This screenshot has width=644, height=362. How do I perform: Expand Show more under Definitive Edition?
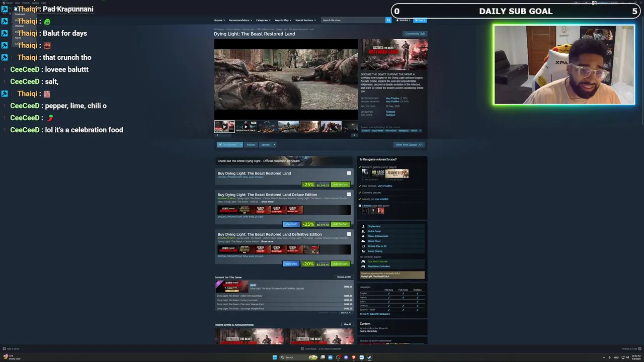click(x=267, y=241)
